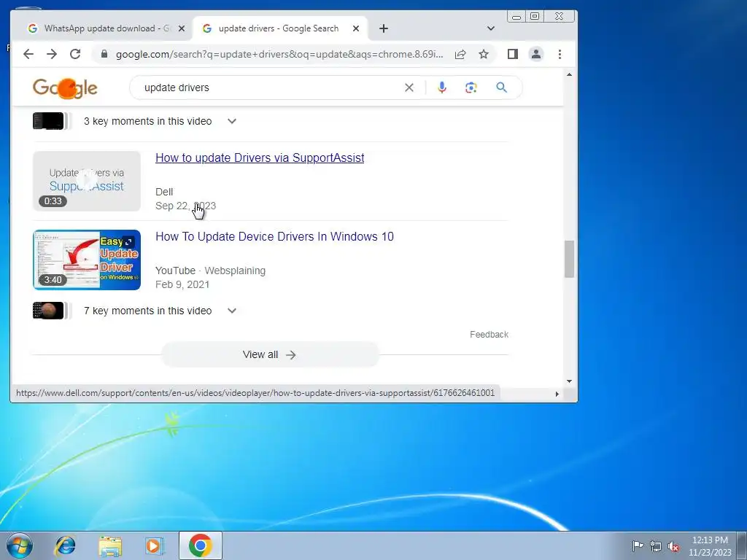Close the update drivers Google Search tab
The height and width of the screenshot is (560, 747).
[x=356, y=28]
